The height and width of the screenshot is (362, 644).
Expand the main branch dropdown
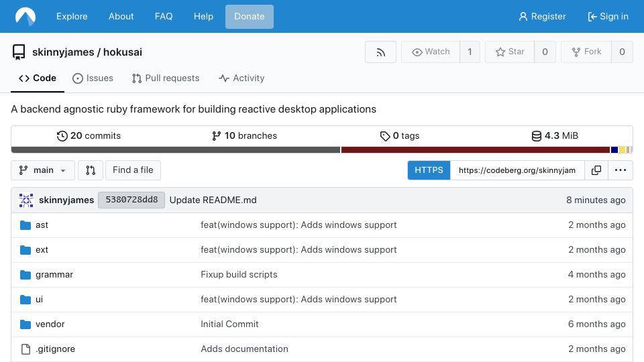[x=43, y=170]
